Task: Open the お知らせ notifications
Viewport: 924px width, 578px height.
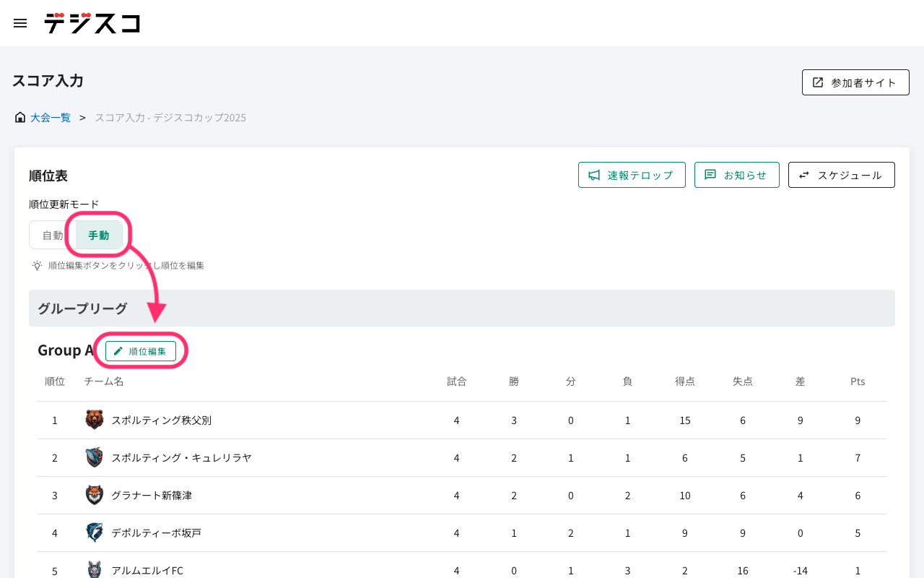Action: coord(736,175)
